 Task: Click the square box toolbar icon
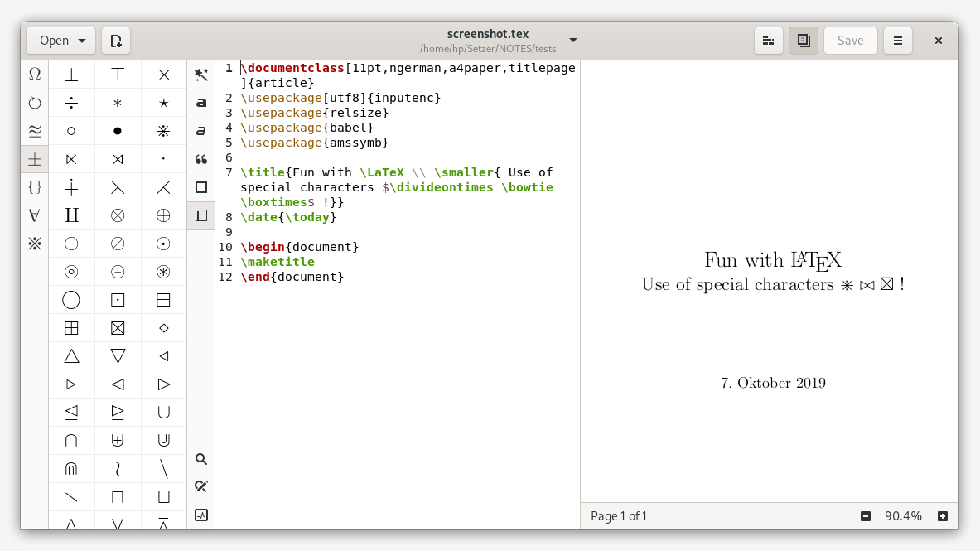201,187
